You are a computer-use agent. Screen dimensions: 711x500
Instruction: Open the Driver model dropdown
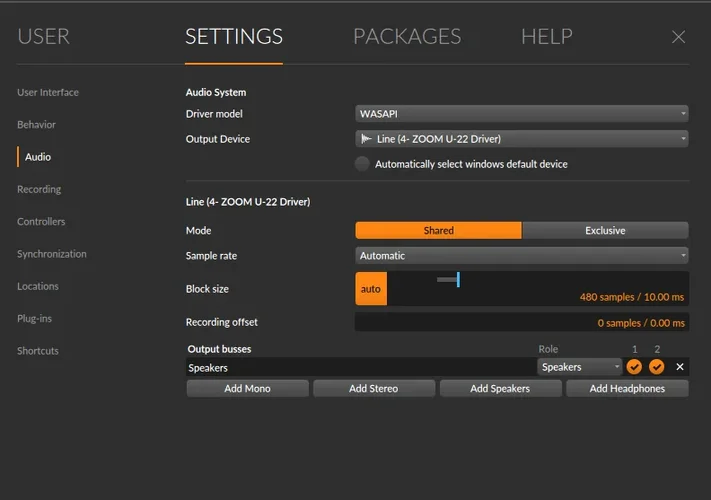[522, 114]
